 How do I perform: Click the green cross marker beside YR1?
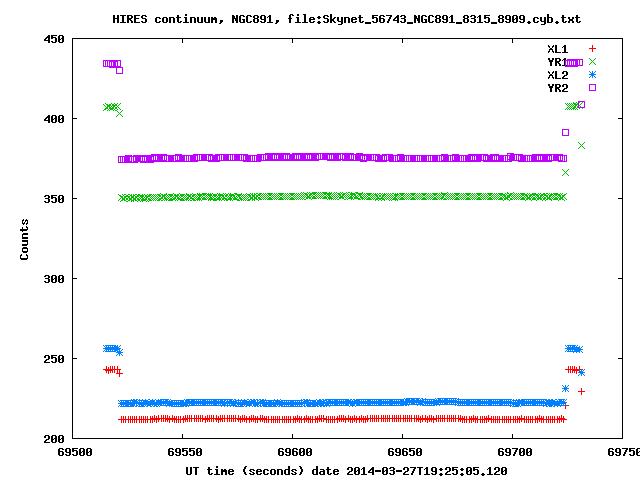[592, 62]
